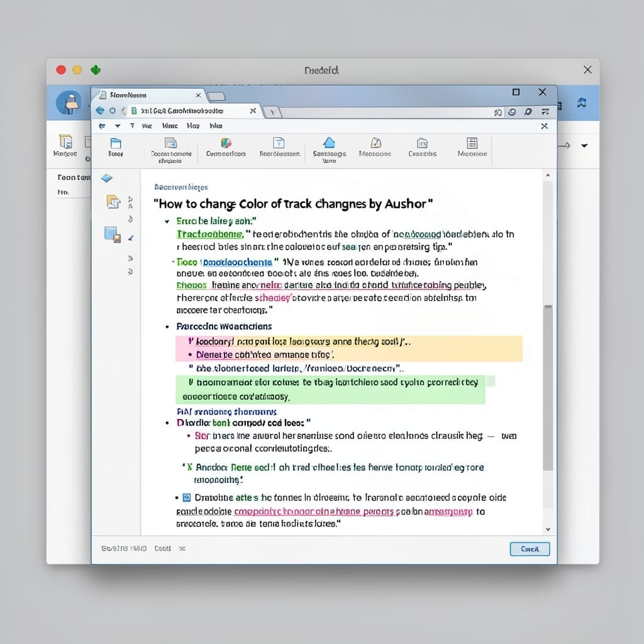Open the Wo menu
The image size is (644, 644).
(216, 126)
